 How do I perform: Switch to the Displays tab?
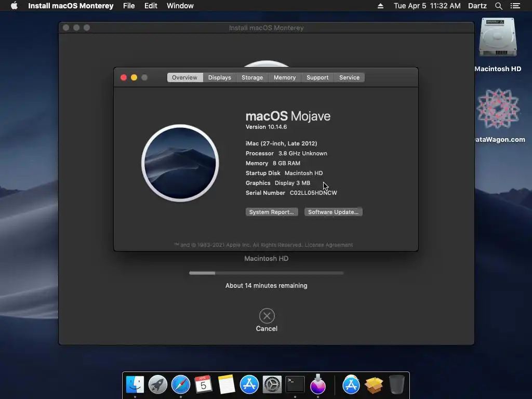pos(220,77)
